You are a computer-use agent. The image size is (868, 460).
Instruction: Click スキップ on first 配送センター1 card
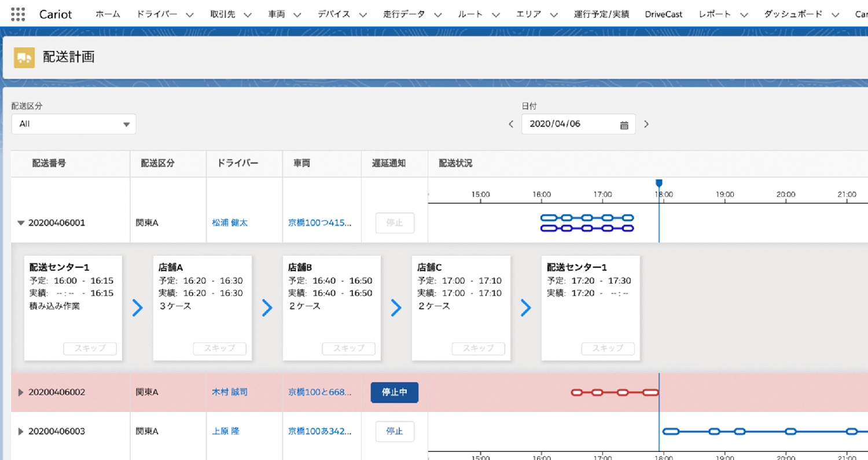pos(90,348)
